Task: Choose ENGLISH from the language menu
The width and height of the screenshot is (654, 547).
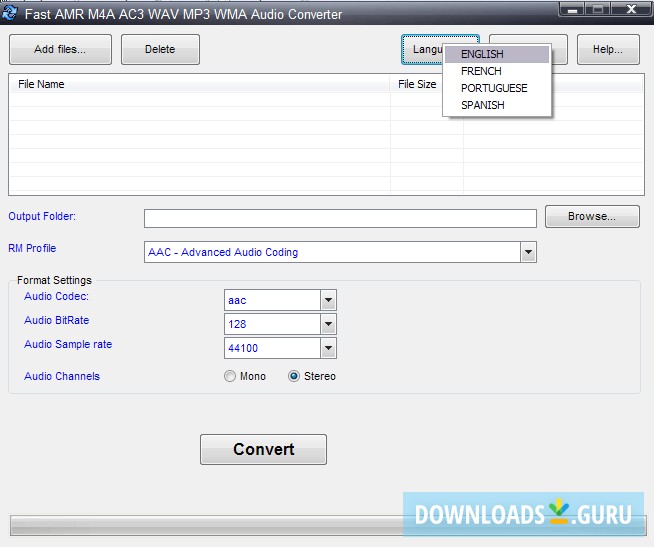Action: pyautogui.click(x=496, y=54)
